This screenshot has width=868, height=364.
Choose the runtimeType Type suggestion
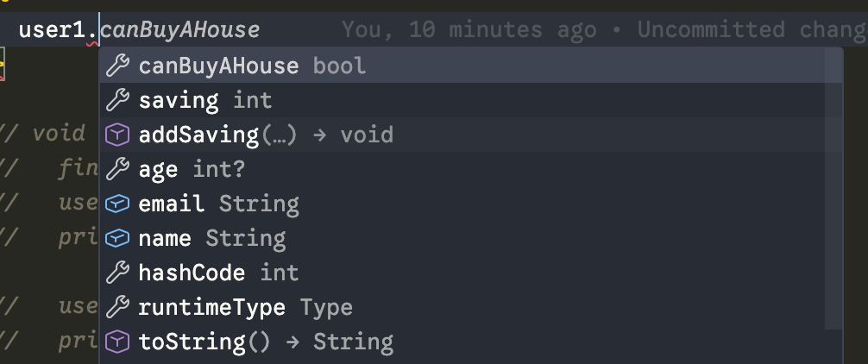point(245,307)
